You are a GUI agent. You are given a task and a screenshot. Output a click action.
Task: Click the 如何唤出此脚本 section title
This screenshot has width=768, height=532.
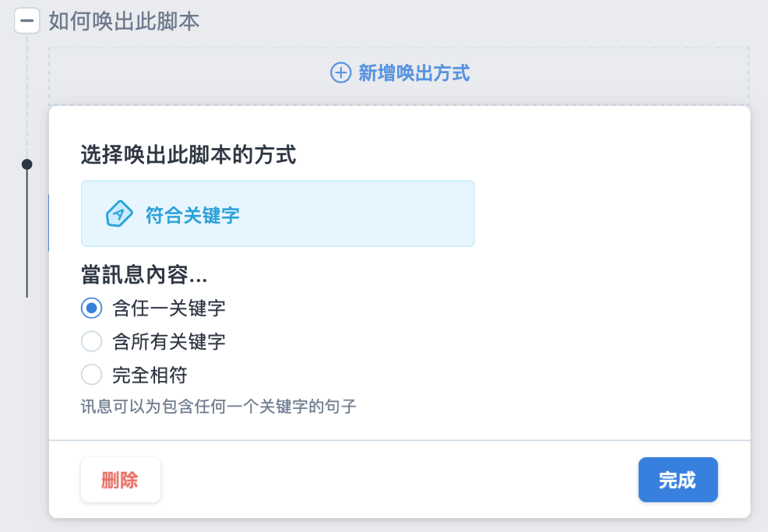[x=124, y=21]
